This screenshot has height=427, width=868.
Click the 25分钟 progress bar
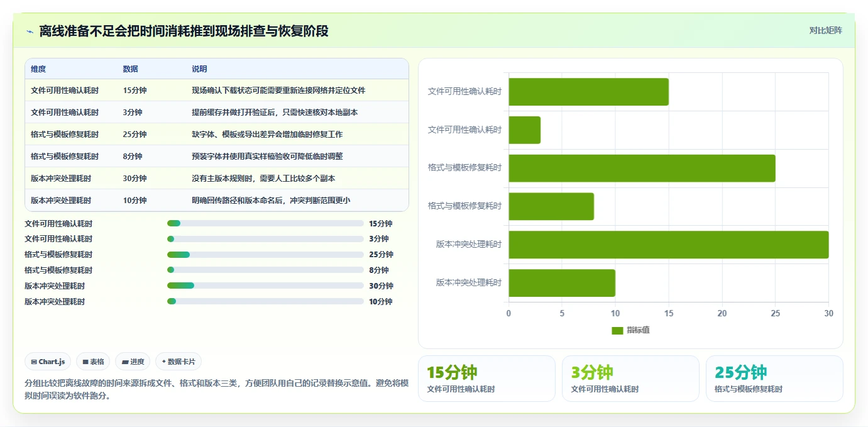pos(265,255)
